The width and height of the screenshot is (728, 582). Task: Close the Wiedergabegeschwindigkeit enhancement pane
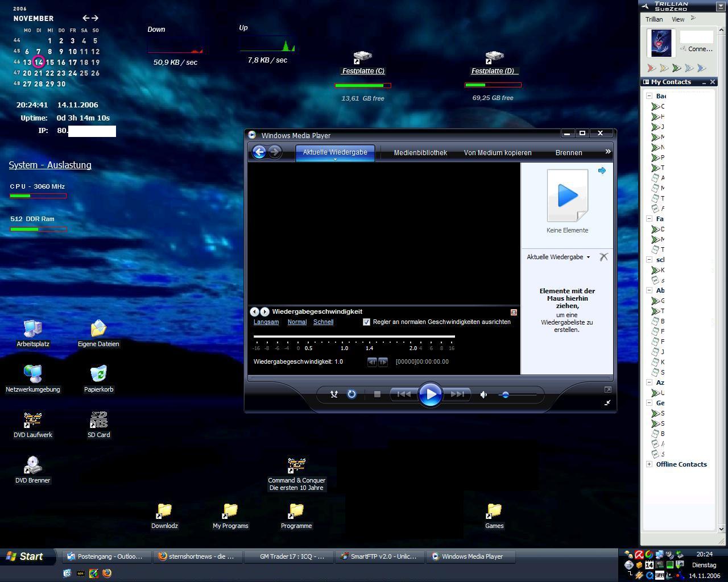click(514, 312)
